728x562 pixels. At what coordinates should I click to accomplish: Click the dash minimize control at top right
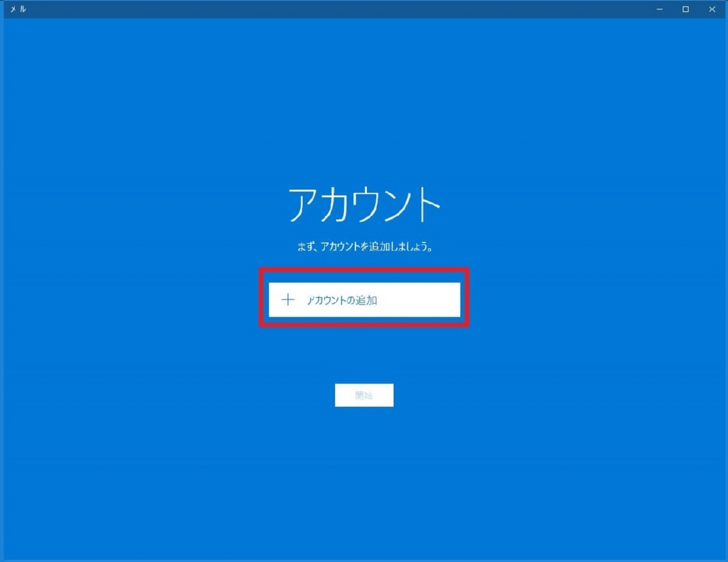click(x=659, y=9)
